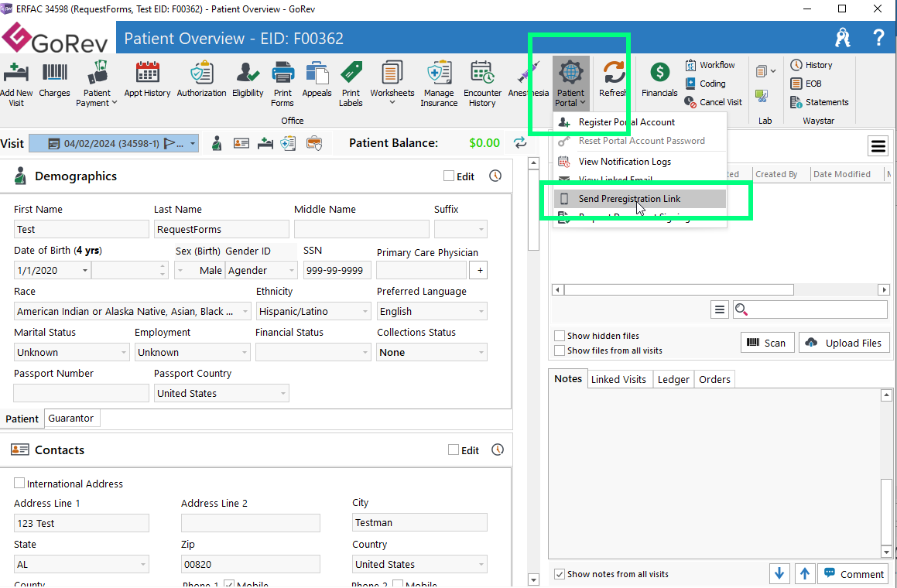Open Charges from the toolbar
The width and height of the screenshot is (897, 588).
point(54,79)
